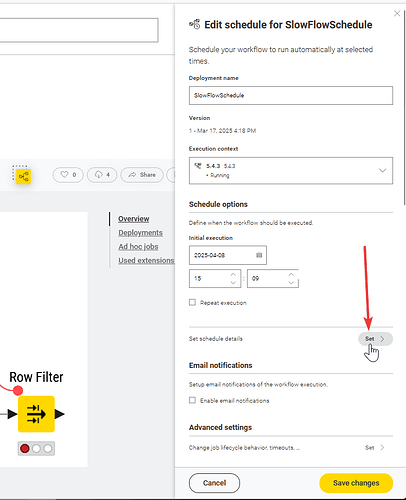Open the Execution context dropdown
The height and width of the screenshot is (500, 406).
click(291, 171)
